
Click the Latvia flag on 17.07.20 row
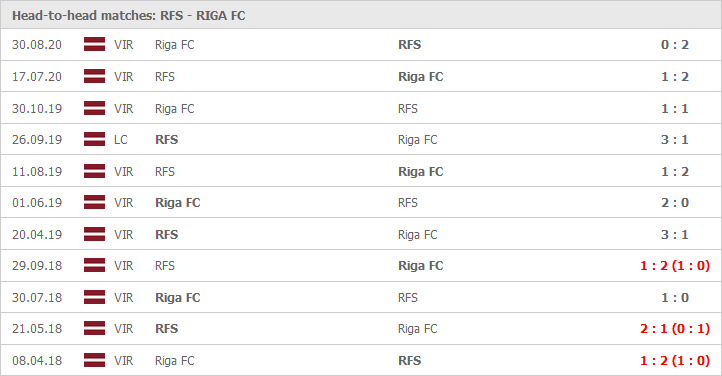click(94, 76)
